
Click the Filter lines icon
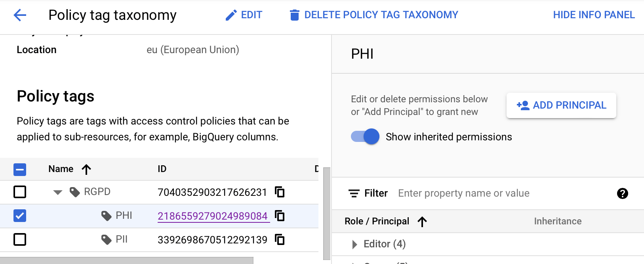pyautogui.click(x=354, y=193)
